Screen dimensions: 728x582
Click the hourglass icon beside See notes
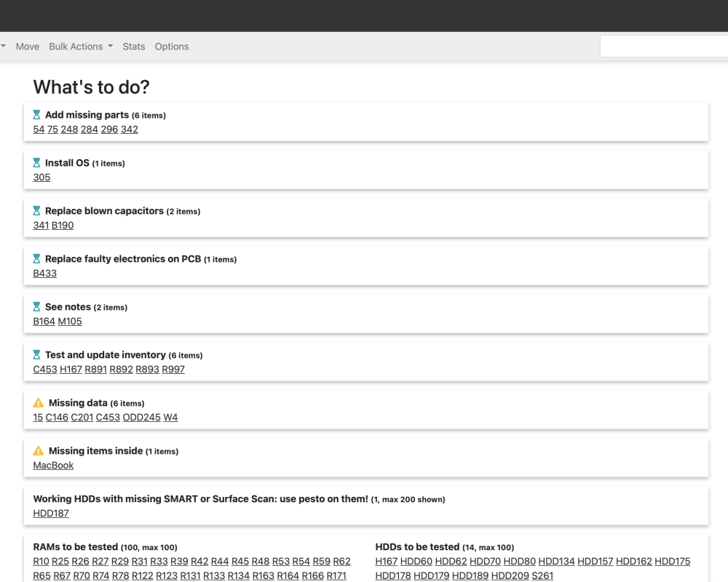[x=36, y=307]
